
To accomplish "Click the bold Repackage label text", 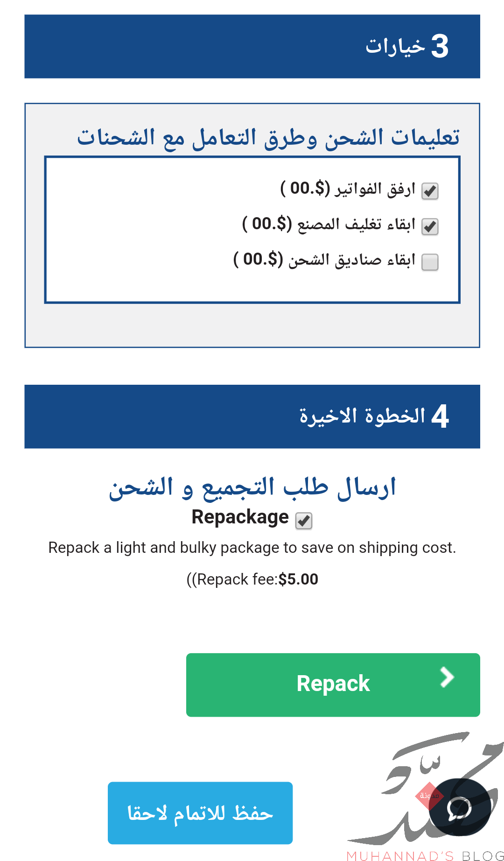I will coord(240,517).
